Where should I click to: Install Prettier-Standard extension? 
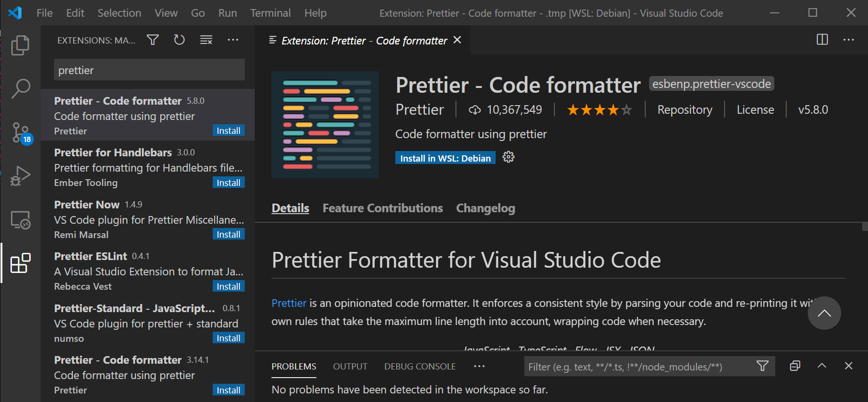pos(228,338)
